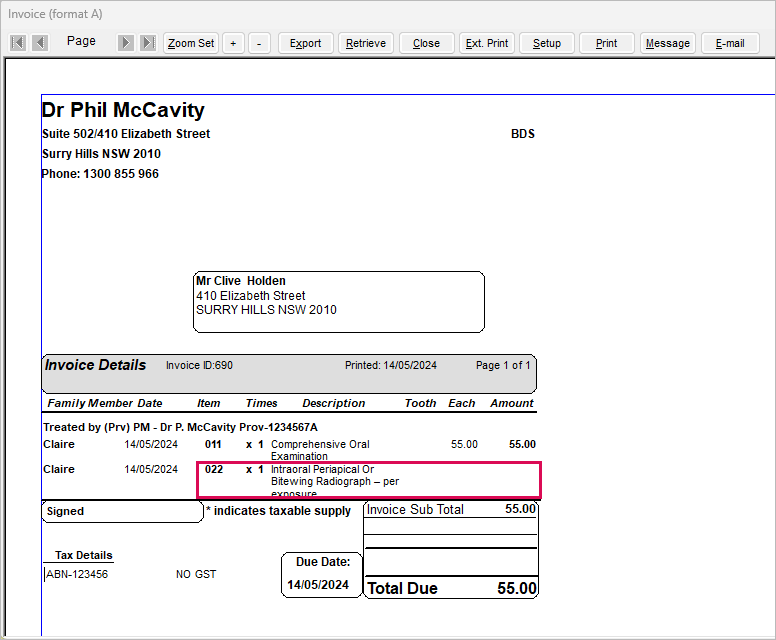This screenshot has height=640, width=776.
Task: Click the Zoom Set button
Action: (x=191, y=43)
